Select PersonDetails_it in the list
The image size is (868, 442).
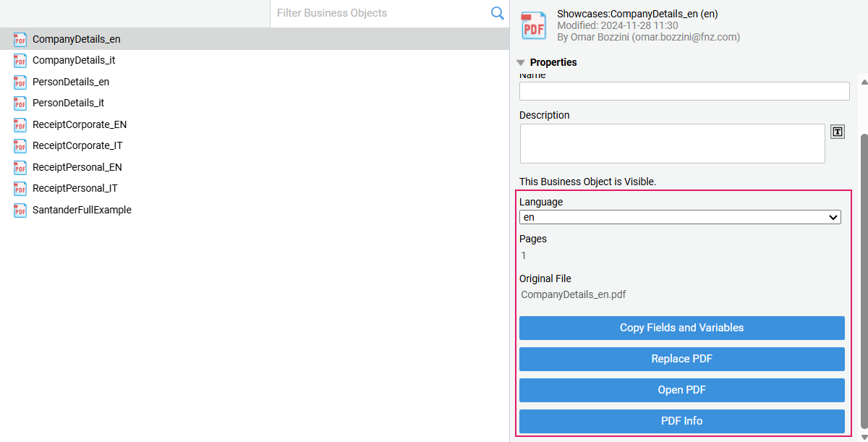click(255, 103)
